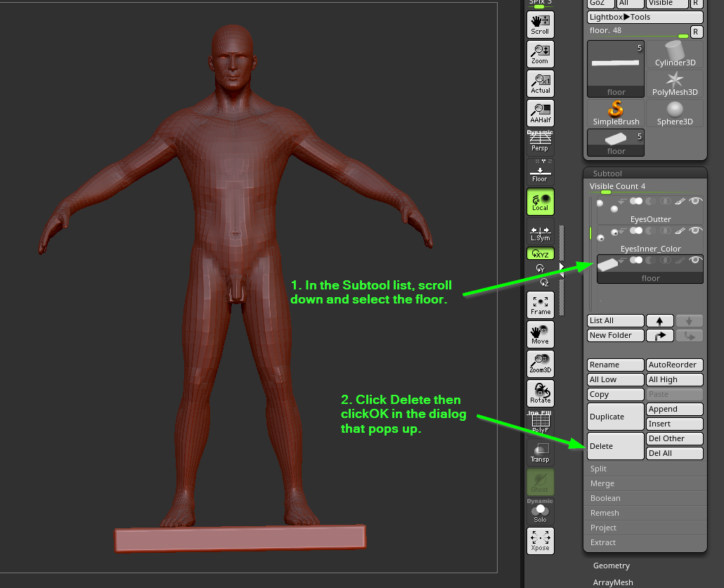The image size is (724, 588).
Task: Hide the EyesInner_Color subtool with eye icon
Action: pyautogui.click(x=695, y=230)
